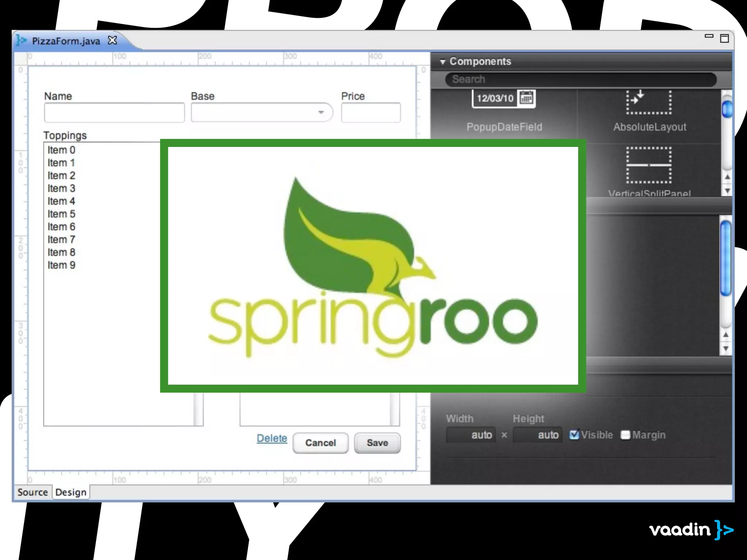Select Item 6 in Toppings list
This screenshot has height=560, width=747.
point(61,226)
